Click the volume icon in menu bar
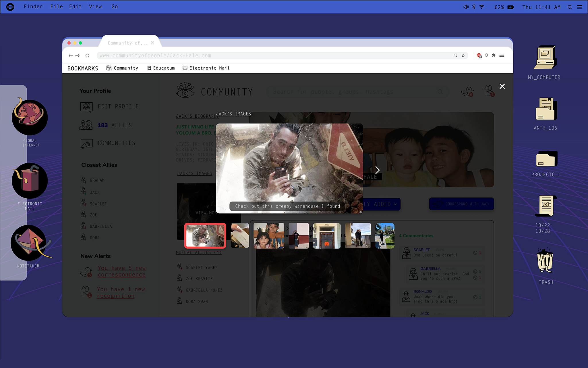 point(466,7)
